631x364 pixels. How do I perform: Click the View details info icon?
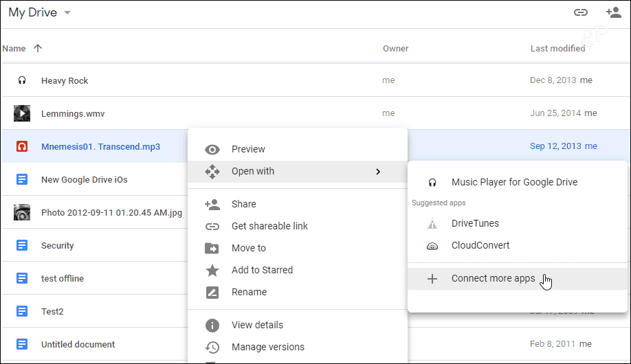point(212,325)
